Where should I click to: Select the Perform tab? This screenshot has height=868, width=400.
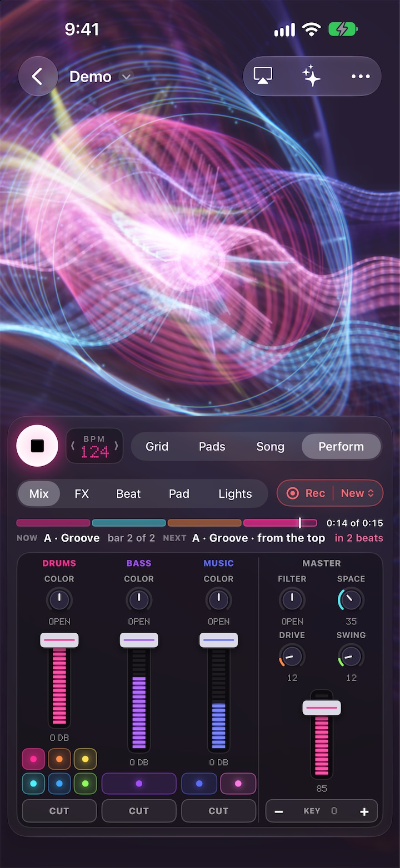click(x=341, y=447)
